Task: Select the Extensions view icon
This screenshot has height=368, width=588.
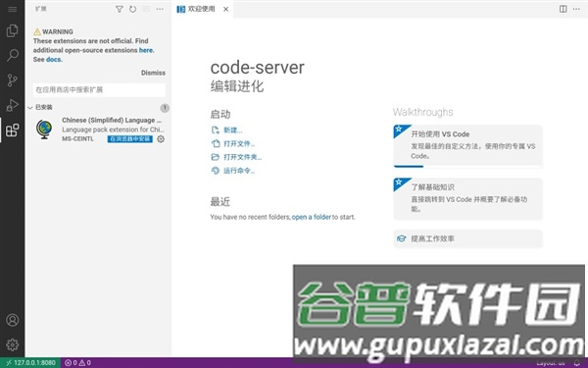Action: (13, 131)
